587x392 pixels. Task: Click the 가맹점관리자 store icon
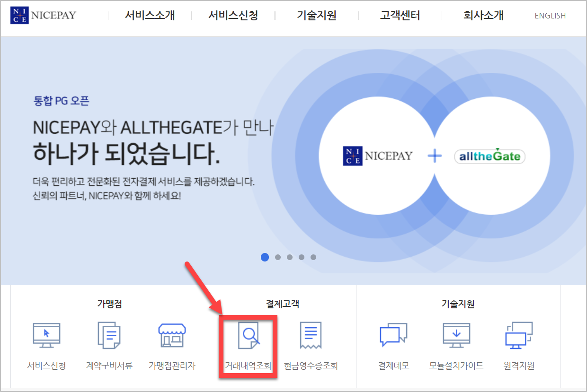pyautogui.click(x=171, y=336)
